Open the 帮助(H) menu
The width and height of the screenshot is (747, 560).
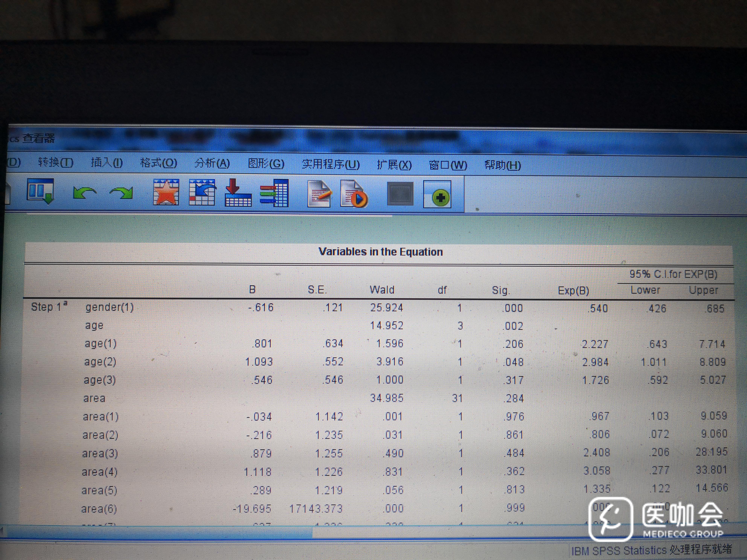pos(502,165)
